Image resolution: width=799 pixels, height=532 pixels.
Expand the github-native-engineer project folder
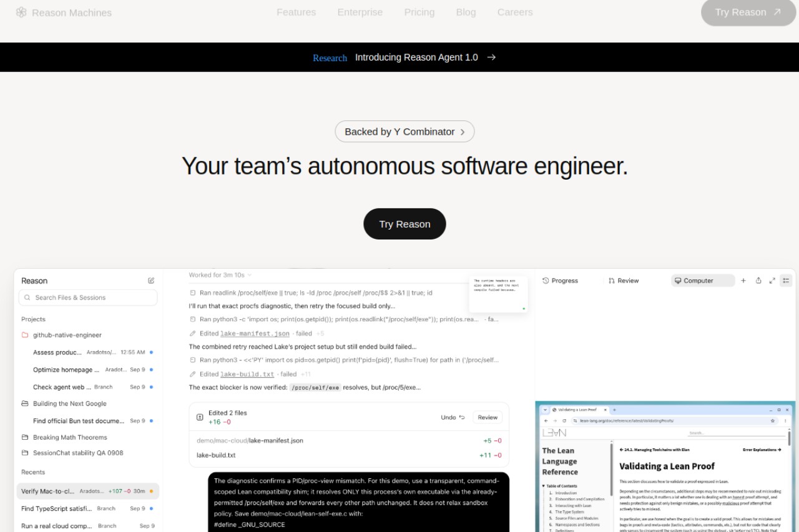click(x=25, y=335)
